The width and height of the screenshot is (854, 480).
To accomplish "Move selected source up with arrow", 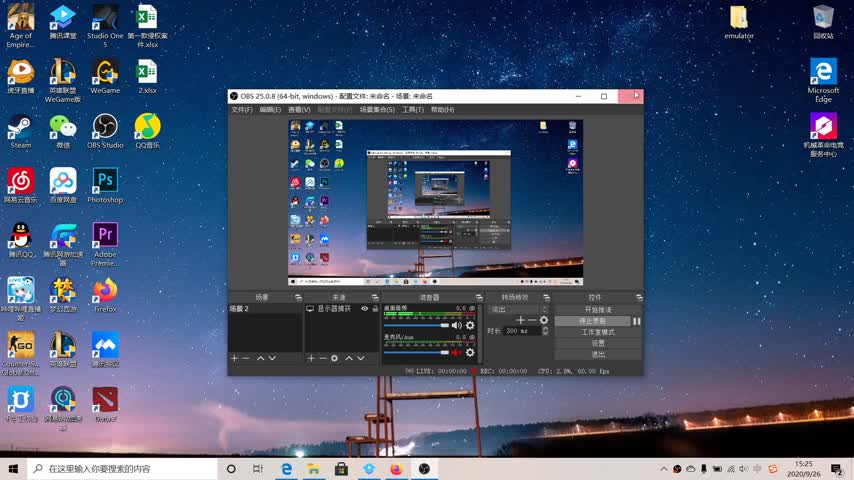I will pyautogui.click(x=349, y=358).
